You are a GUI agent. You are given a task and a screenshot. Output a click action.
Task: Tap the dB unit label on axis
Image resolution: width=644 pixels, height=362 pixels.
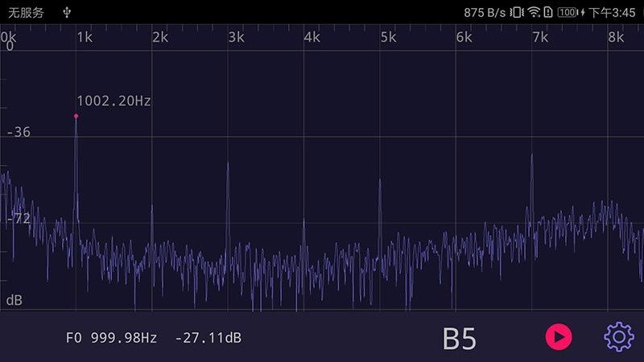[x=14, y=300]
